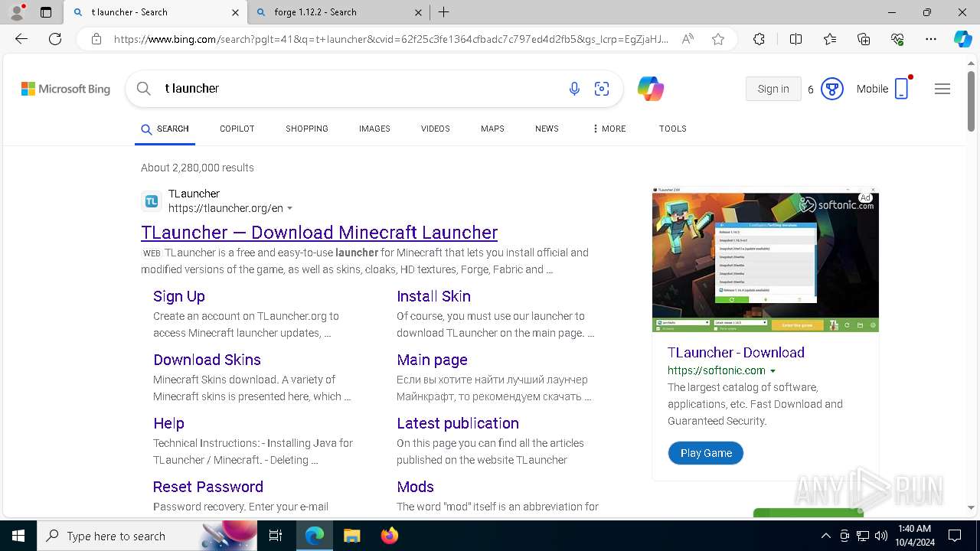Screen dimensions: 980x551
Task: Open the Bing hamburger menu
Action: coord(942,89)
